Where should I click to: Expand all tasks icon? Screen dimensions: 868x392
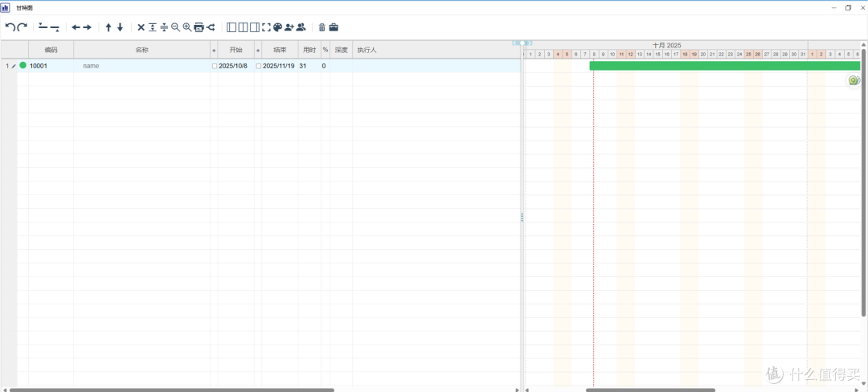tap(153, 27)
